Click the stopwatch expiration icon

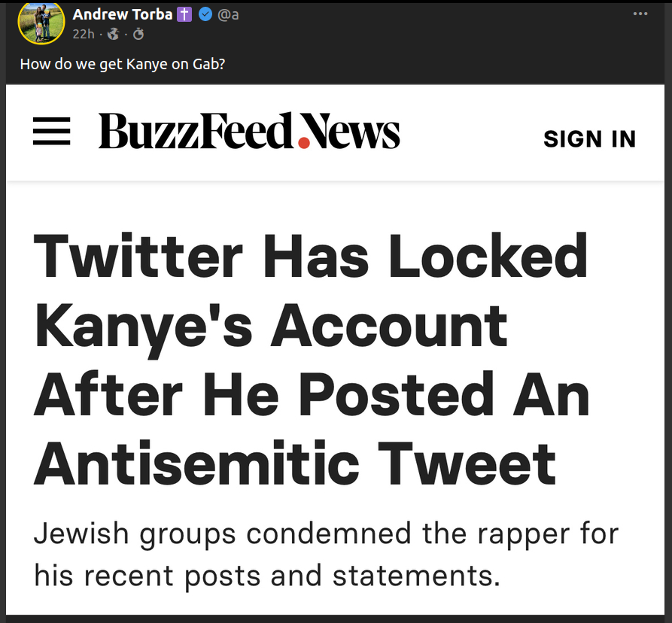(138, 34)
